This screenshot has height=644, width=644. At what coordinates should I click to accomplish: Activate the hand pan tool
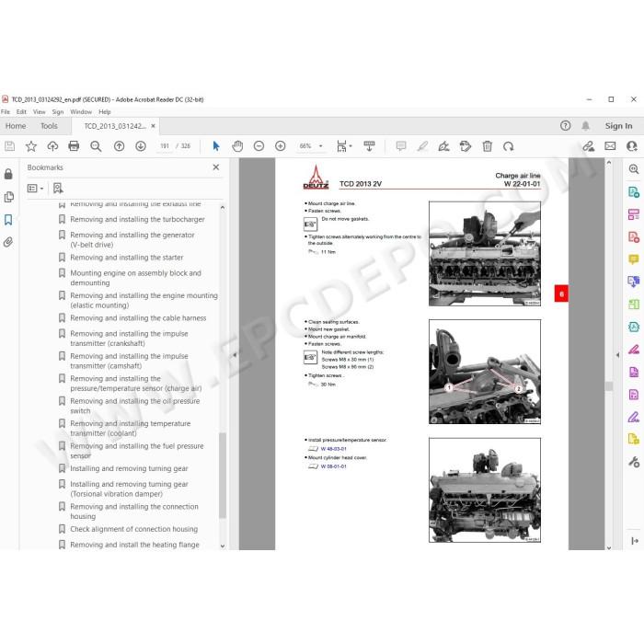coord(237,146)
